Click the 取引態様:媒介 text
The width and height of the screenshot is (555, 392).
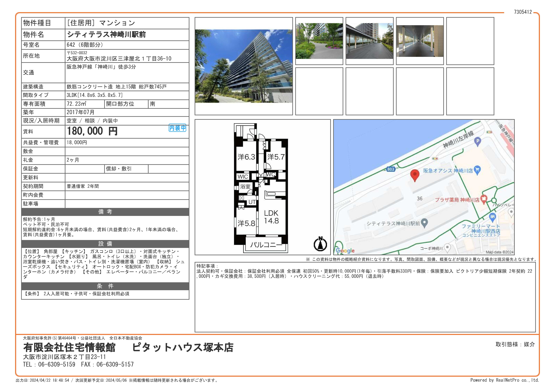(515, 344)
